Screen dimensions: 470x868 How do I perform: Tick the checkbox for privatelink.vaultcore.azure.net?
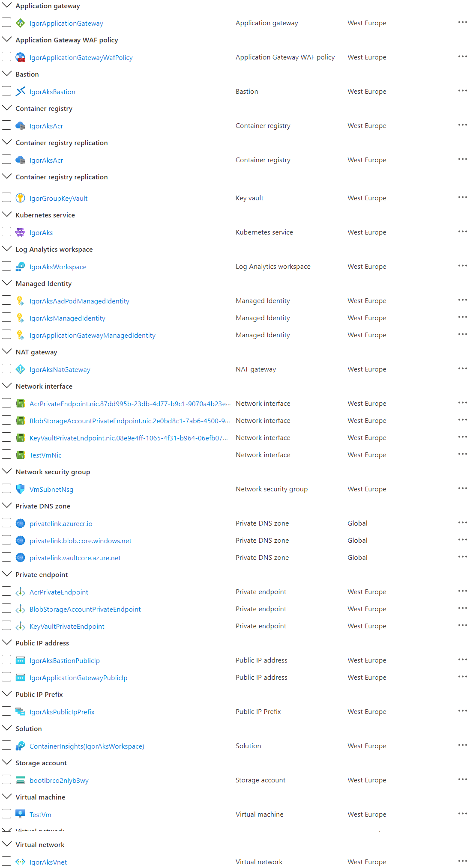tap(6, 557)
